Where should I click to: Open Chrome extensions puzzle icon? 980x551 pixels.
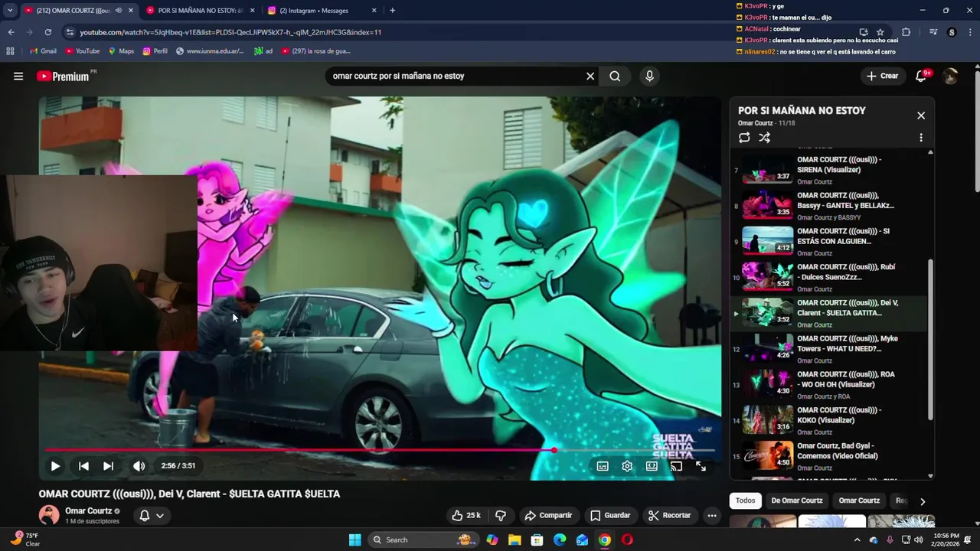[x=906, y=32]
